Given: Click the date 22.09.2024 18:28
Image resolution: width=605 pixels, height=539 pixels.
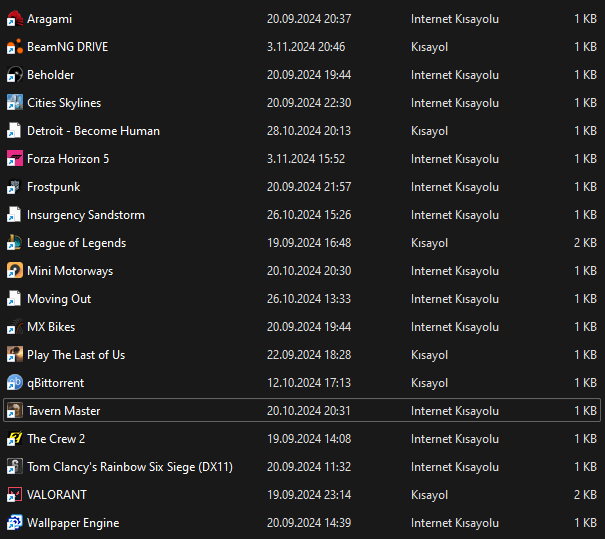Looking at the screenshot, I should 309,355.
